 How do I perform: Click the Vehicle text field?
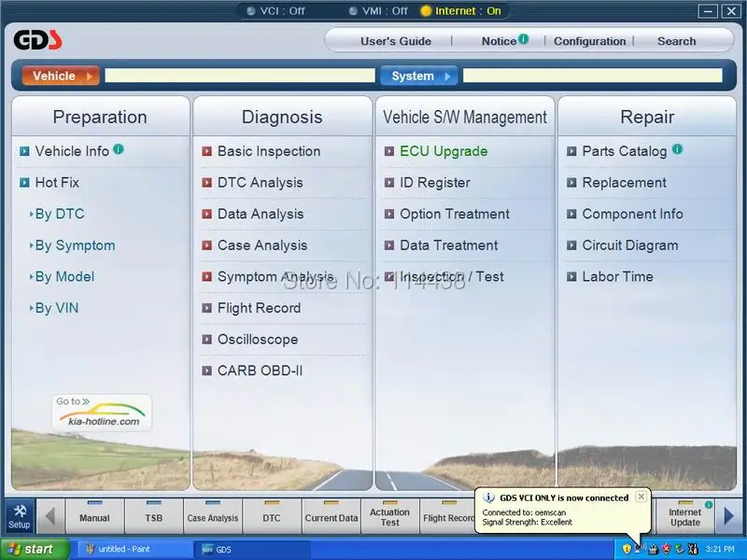click(240, 76)
